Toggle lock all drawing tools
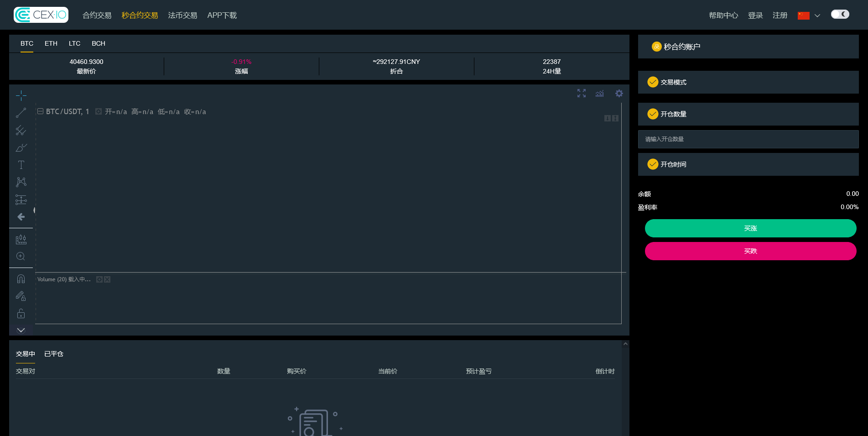The width and height of the screenshot is (868, 436). (21, 314)
